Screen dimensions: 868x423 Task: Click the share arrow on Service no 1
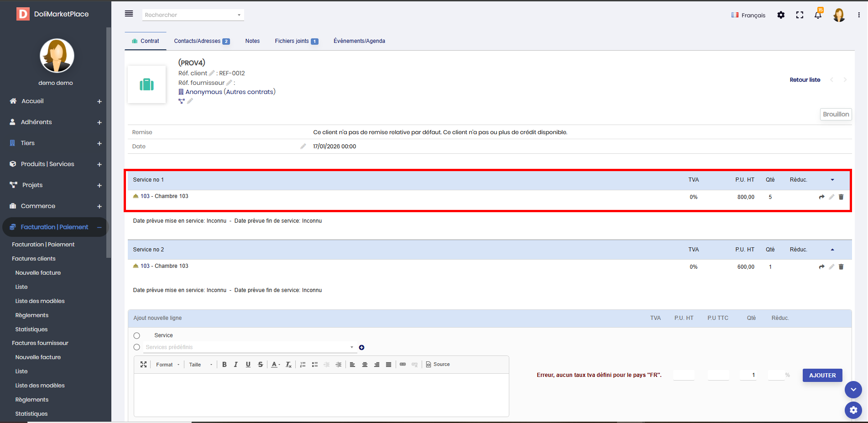pyautogui.click(x=821, y=197)
